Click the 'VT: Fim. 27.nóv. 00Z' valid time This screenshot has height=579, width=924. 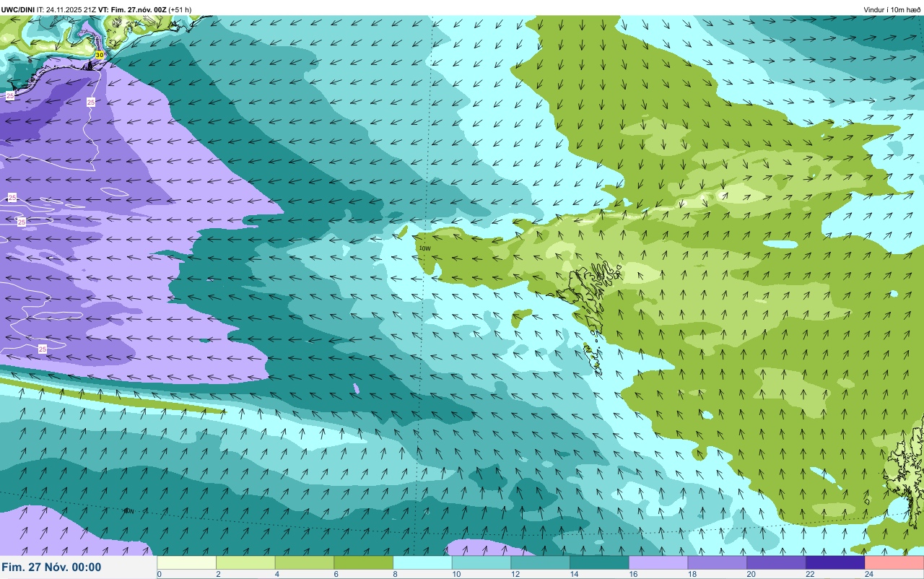point(132,9)
